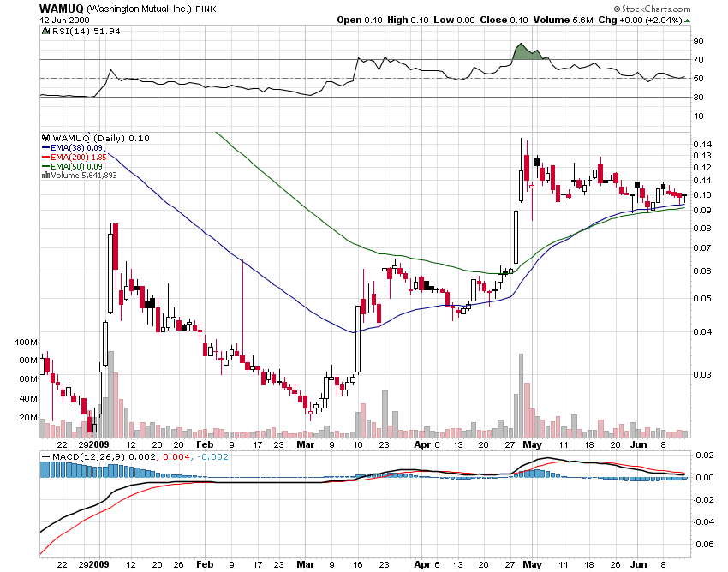Click the RSI axis label 70
Screen dimensions: 728x572
[698, 59]
